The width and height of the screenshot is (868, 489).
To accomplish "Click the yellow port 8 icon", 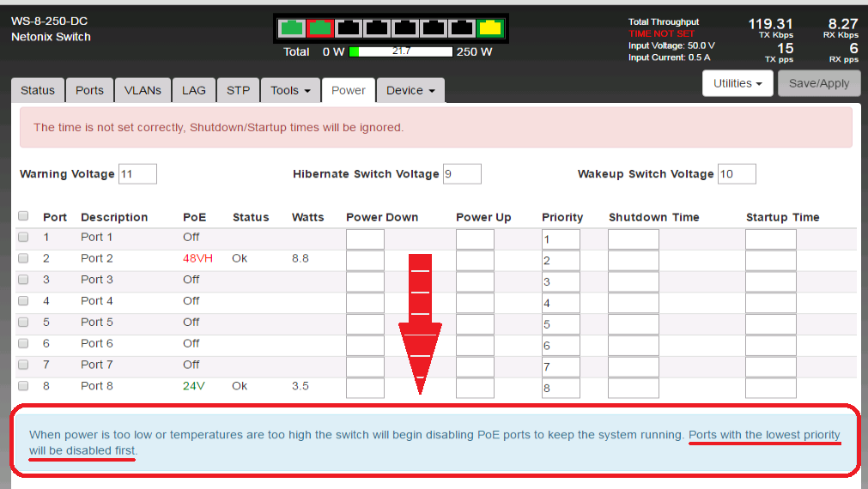I will pos(490,27).
